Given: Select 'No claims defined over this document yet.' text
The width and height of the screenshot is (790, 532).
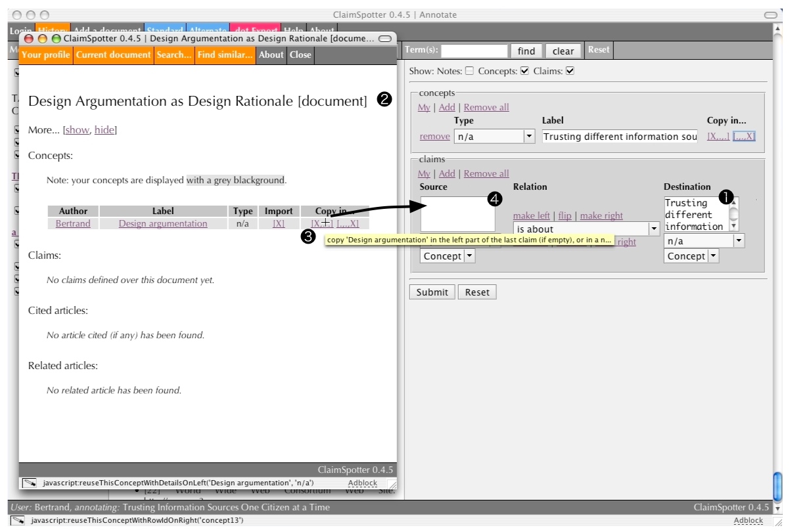Looking at the screenshot, I should coord(130,280).
